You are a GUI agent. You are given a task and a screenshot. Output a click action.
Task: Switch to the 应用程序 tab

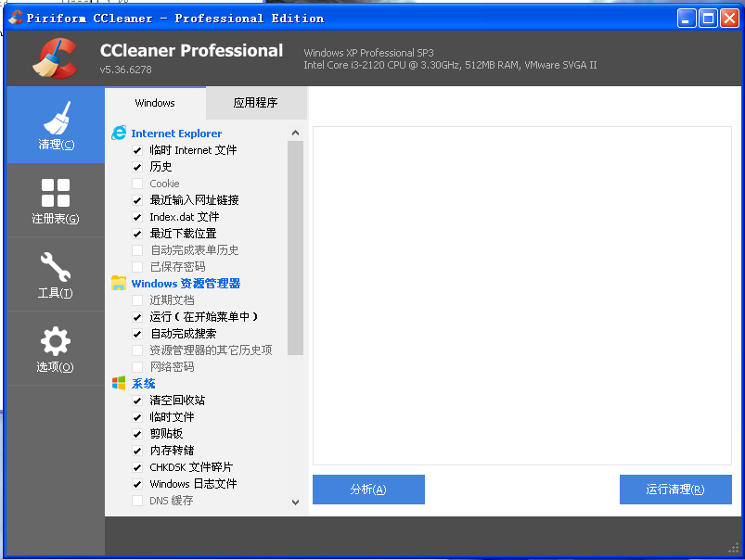coord(256,103)
